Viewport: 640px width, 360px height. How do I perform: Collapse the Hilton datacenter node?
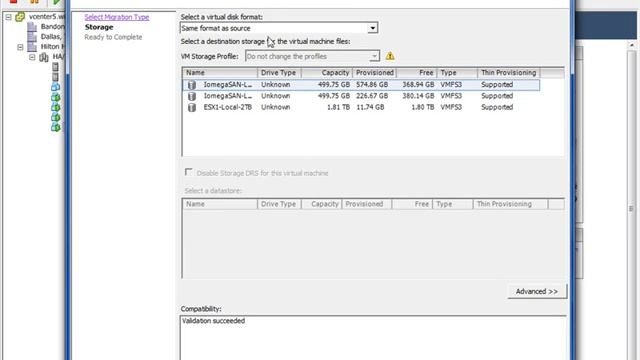[x=20, y=47]
